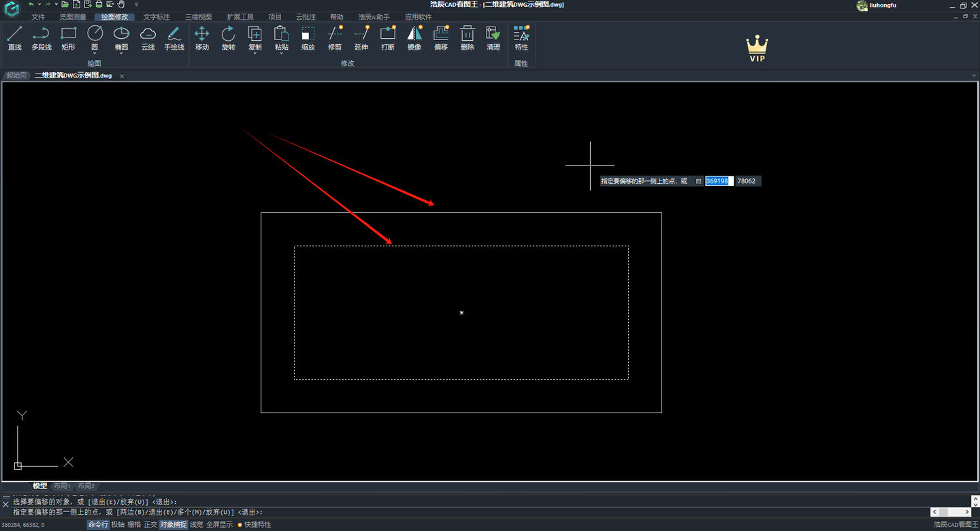Activate the 移动 move tool
980x531 pixels.
[202, 38]
